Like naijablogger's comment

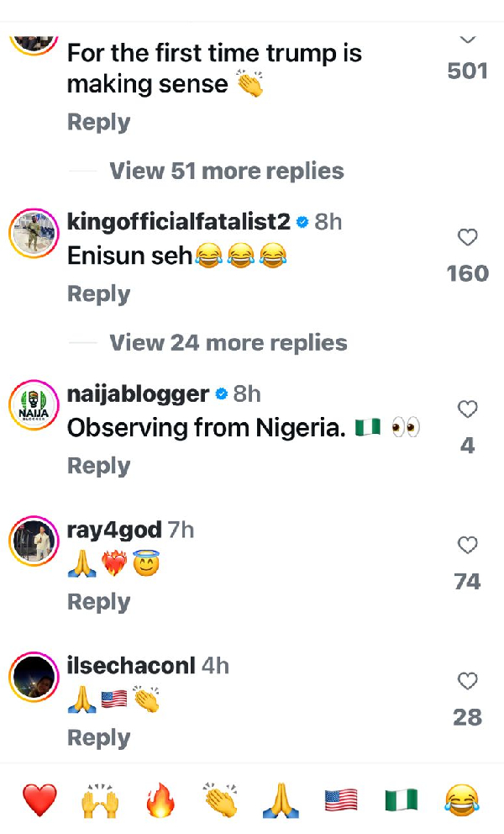(468, 409)
